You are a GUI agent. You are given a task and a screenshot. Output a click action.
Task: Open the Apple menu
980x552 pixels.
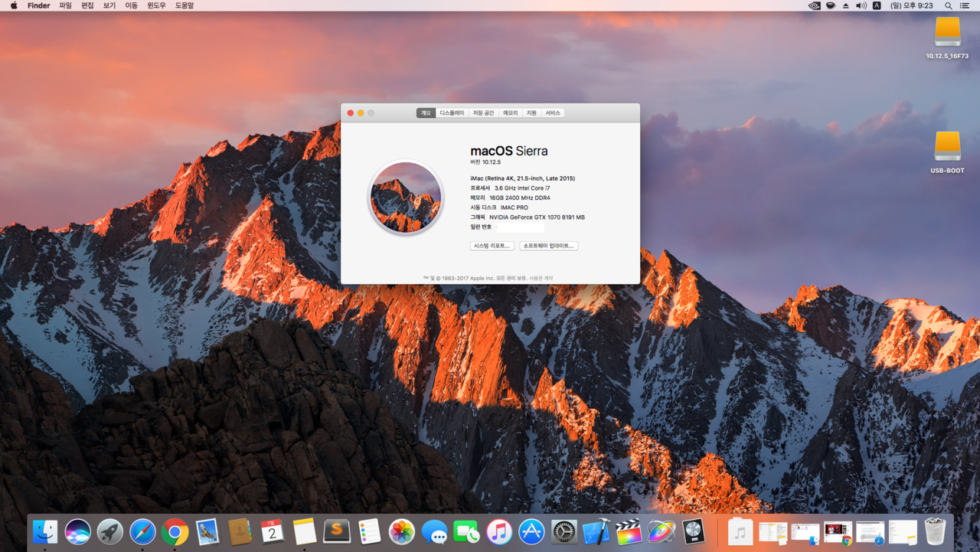14,5
